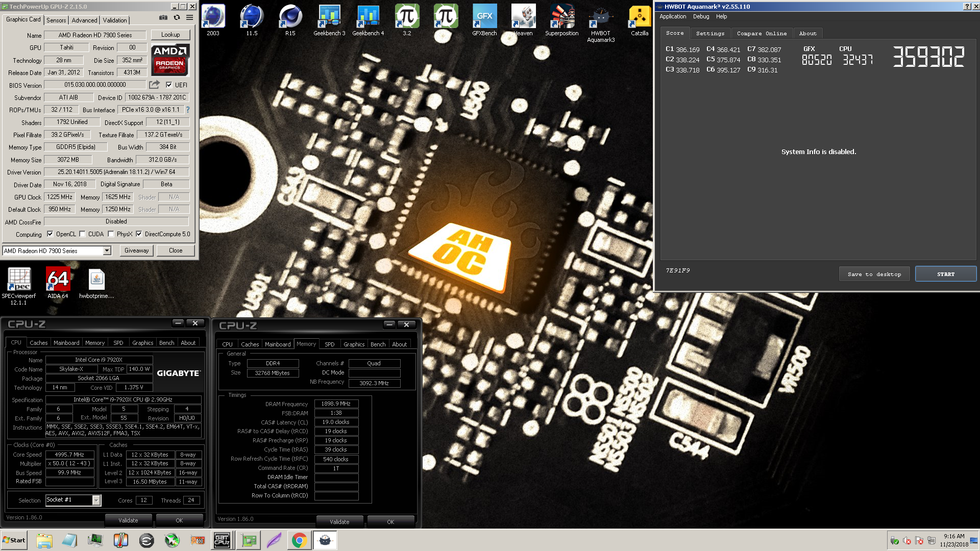Open the Catzilla desktop shortcut

pyautogui.click(x=640, y=20)
